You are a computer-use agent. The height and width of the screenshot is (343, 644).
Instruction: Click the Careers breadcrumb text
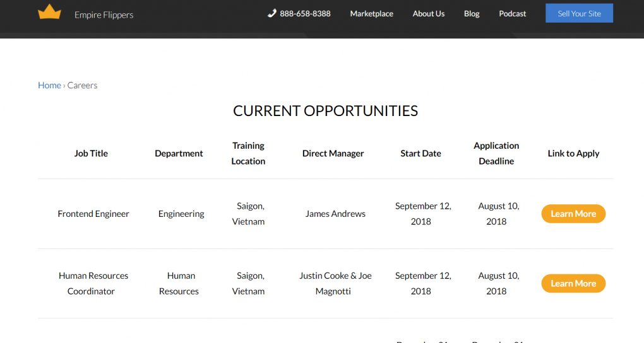[x=82, y=85]
